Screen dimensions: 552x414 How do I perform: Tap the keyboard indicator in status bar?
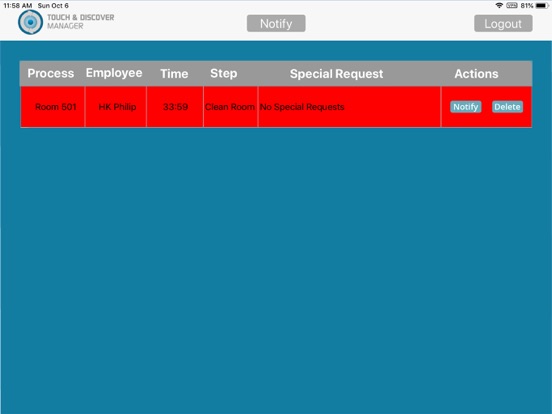click(x=512, y=5)
